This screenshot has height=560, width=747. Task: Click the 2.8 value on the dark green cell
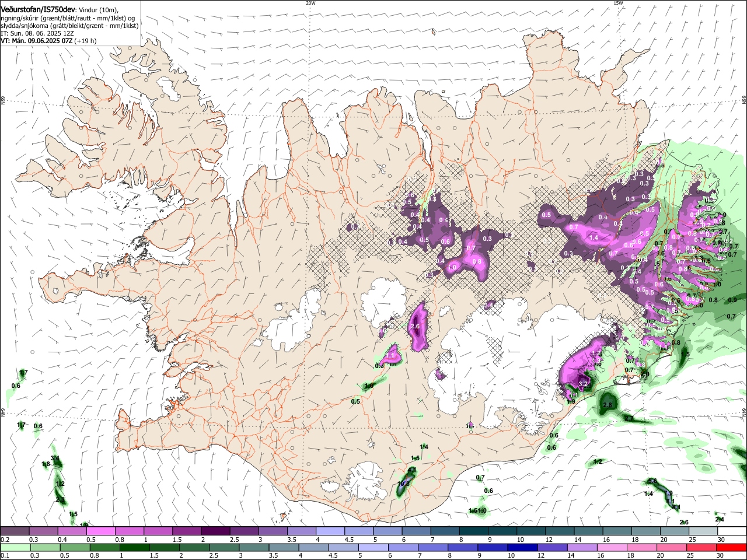[608, 405]
